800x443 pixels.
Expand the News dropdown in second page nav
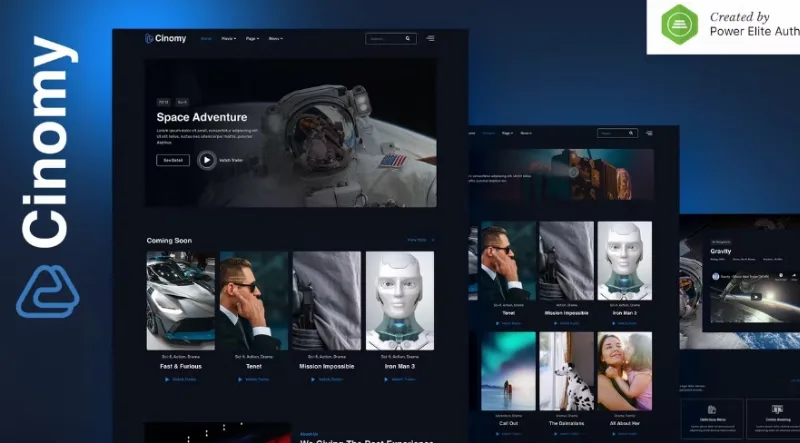point(526,133)
